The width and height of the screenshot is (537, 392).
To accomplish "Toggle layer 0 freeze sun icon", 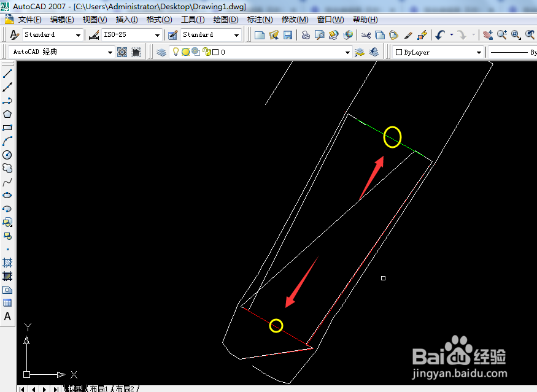I will (185, 52).
